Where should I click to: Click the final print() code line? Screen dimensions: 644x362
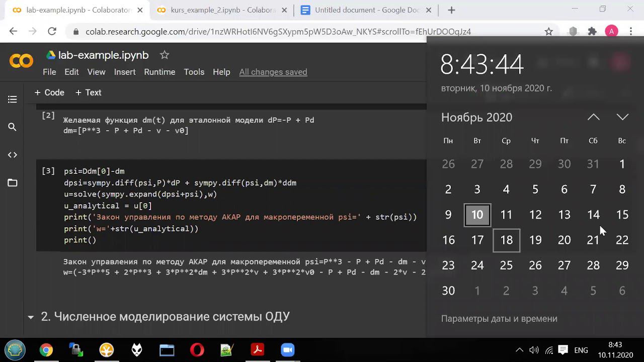coord(80,240)
